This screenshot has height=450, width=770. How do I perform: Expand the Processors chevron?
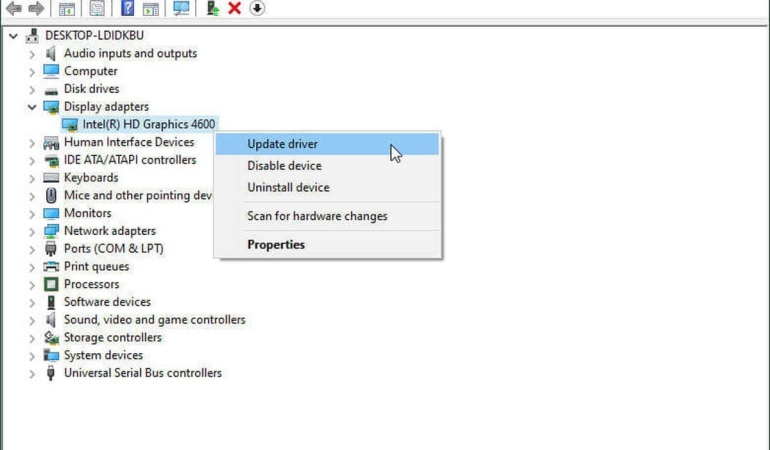(32, 285)
